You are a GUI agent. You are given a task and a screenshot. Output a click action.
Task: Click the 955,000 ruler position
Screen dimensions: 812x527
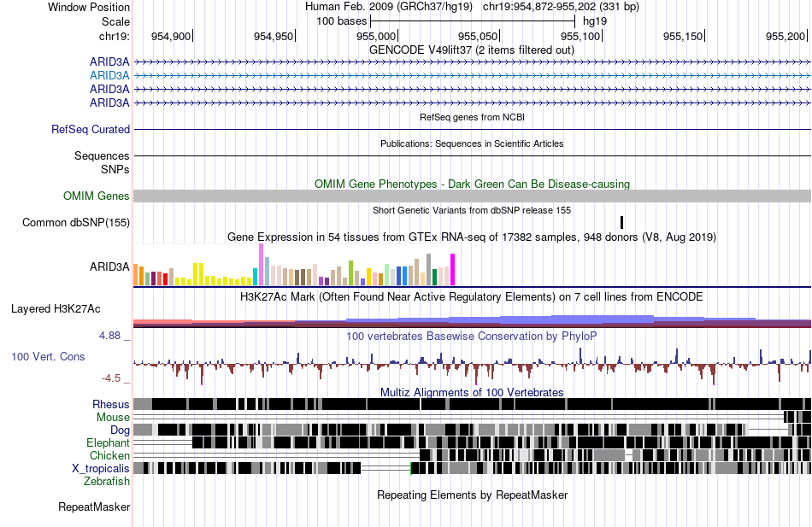point(376,36)
